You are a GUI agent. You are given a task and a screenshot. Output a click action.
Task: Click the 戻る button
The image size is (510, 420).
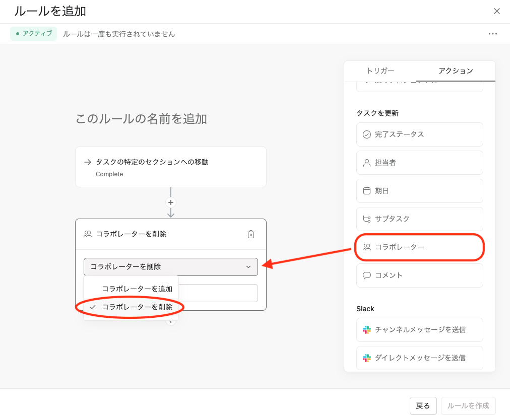click(x=423, y=406)
